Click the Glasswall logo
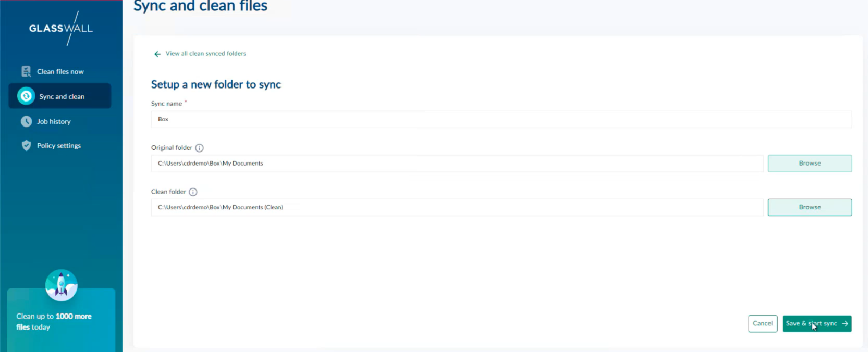The image size is (868, 352). 61,29
